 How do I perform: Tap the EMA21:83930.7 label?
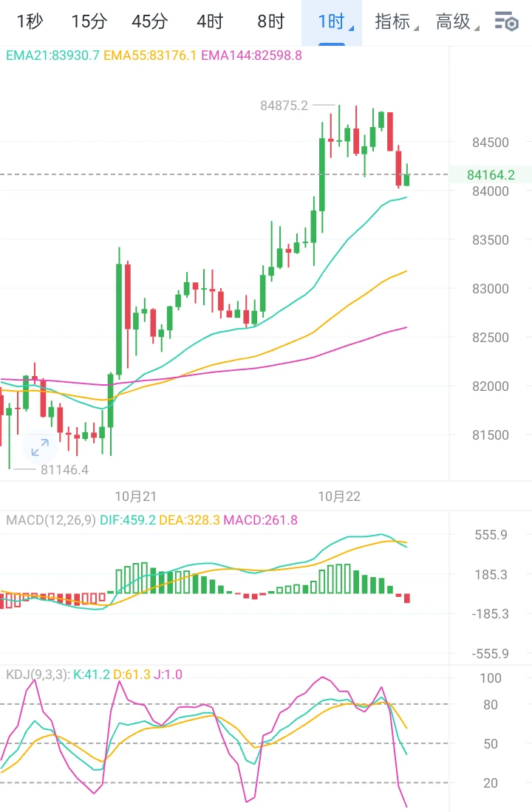pos(53,55)
